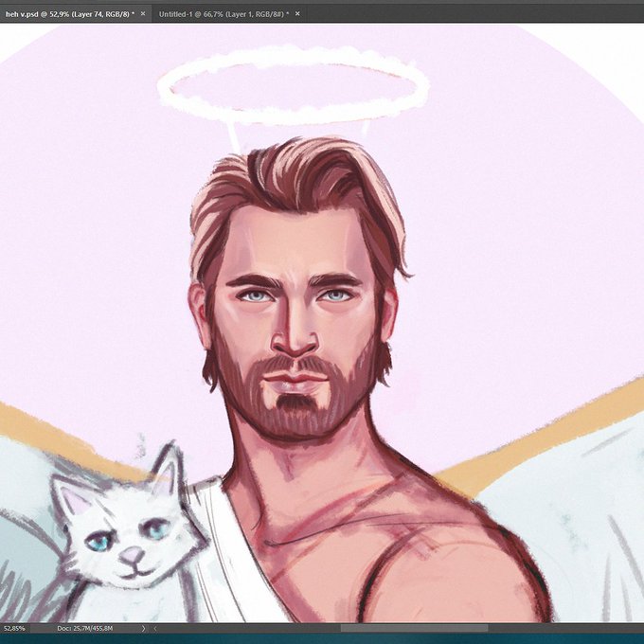
Task: Click the Doc: 25,7M/455,8M status info
Action: [x=85, y=629]
